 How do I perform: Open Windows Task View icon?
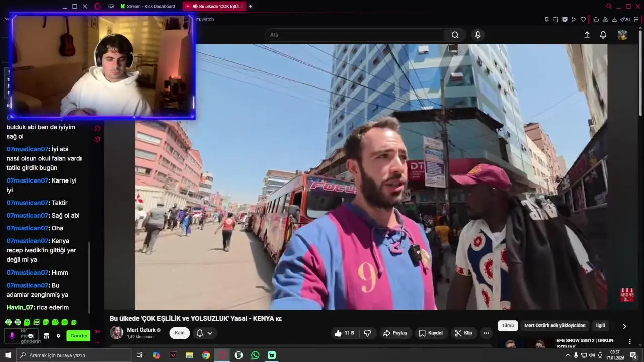[139, 355]
